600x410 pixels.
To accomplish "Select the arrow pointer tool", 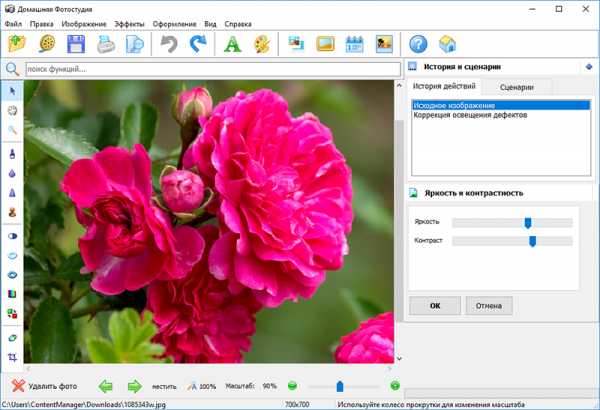I will [12, 91].
